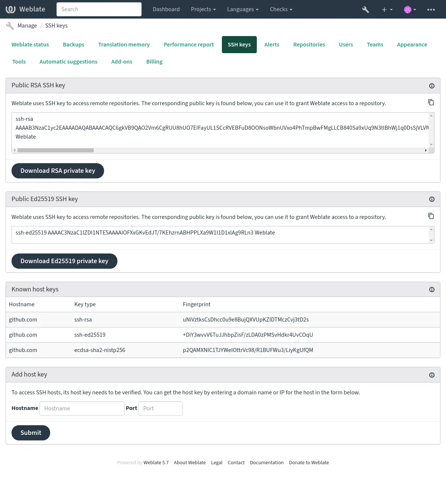Open the plus add menu

click(387, 10)
